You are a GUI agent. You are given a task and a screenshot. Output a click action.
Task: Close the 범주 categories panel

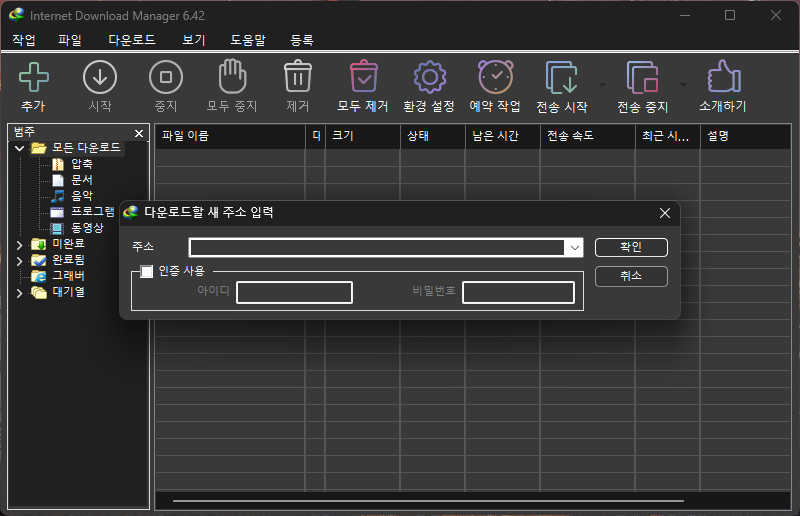click(139, 133)
